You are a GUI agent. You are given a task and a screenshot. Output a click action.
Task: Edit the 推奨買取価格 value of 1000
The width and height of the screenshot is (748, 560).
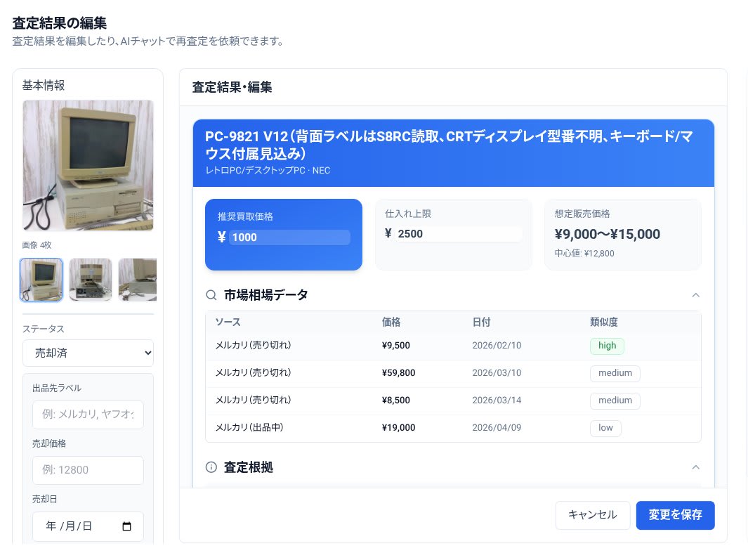[289, 237]
